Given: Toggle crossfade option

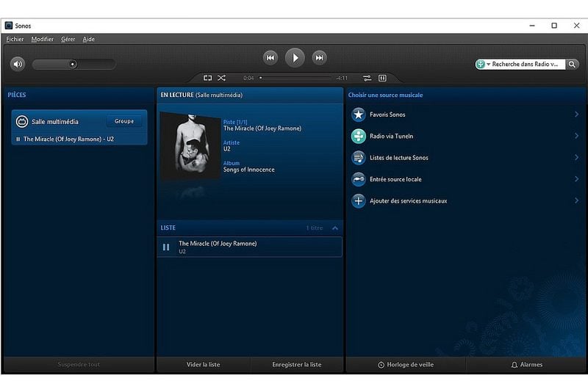Looking at the screenshot, I should coord(367,78).
